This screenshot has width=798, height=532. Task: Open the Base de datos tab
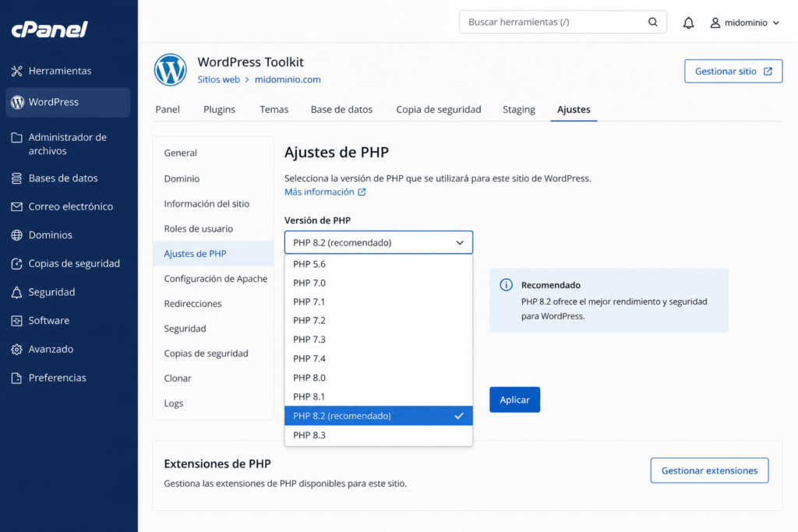[341, 109]
